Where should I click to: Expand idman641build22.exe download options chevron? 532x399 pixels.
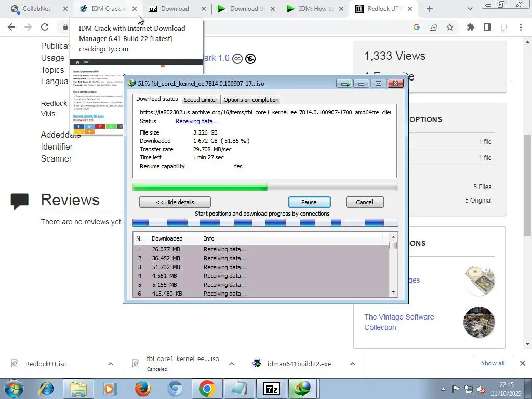[x=353, y=364]
